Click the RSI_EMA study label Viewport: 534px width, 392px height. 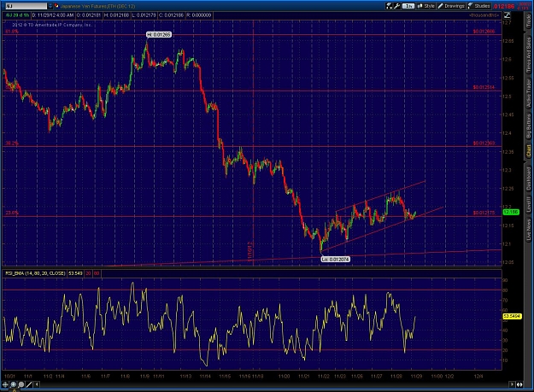coord(35,273)
